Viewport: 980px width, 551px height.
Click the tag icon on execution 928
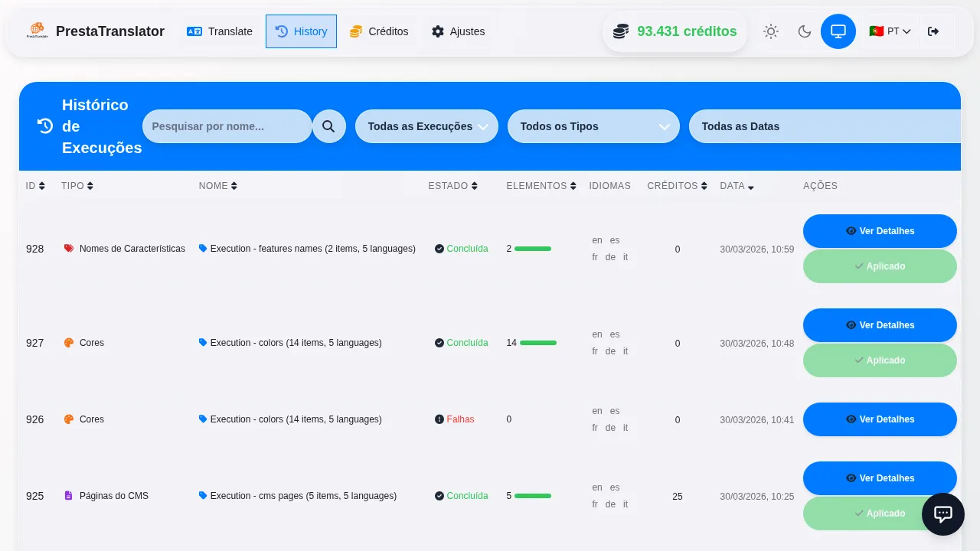(x=203, y=249)
